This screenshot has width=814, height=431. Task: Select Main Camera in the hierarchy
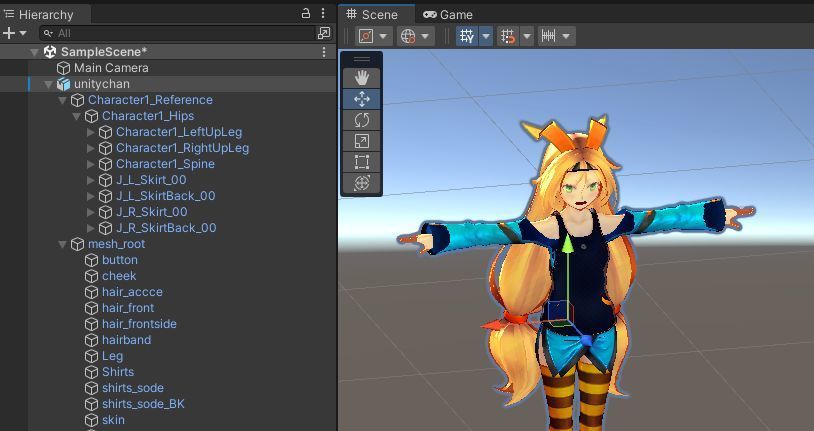pos(111,68)
